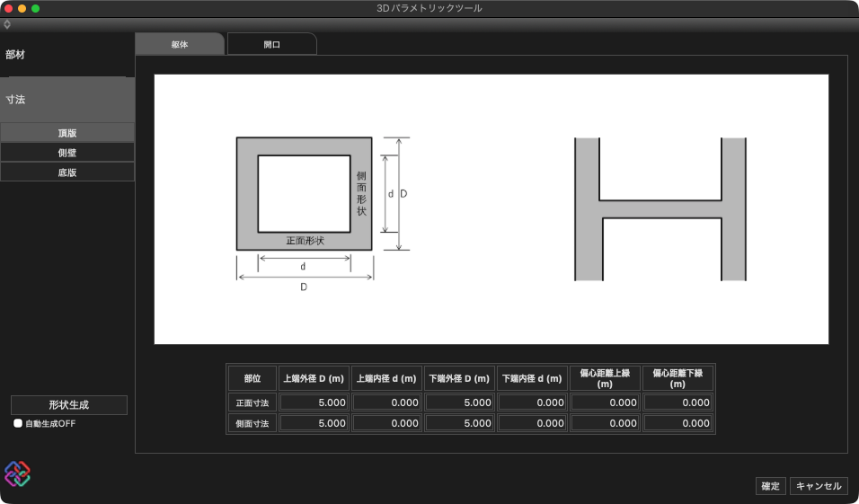Click 側面寸法 上端内径 d field
This screenshot has width=859, height=504.
(386, 423)
